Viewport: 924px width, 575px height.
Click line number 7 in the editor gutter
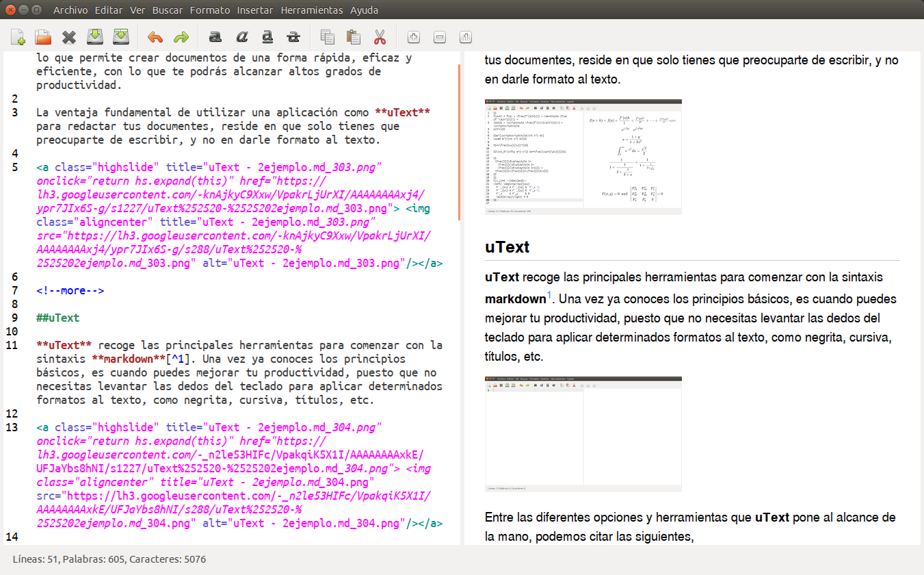pos(14,290)
